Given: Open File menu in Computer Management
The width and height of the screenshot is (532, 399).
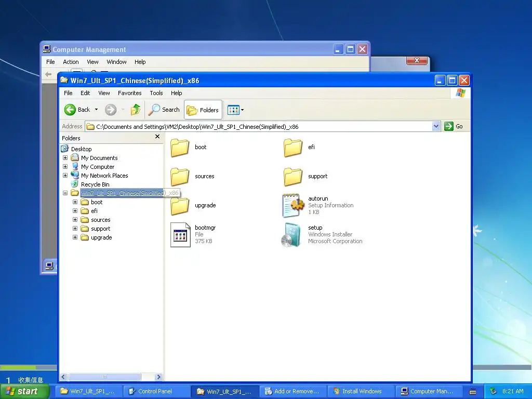Looking at the screenshot, I should point(50,62).
